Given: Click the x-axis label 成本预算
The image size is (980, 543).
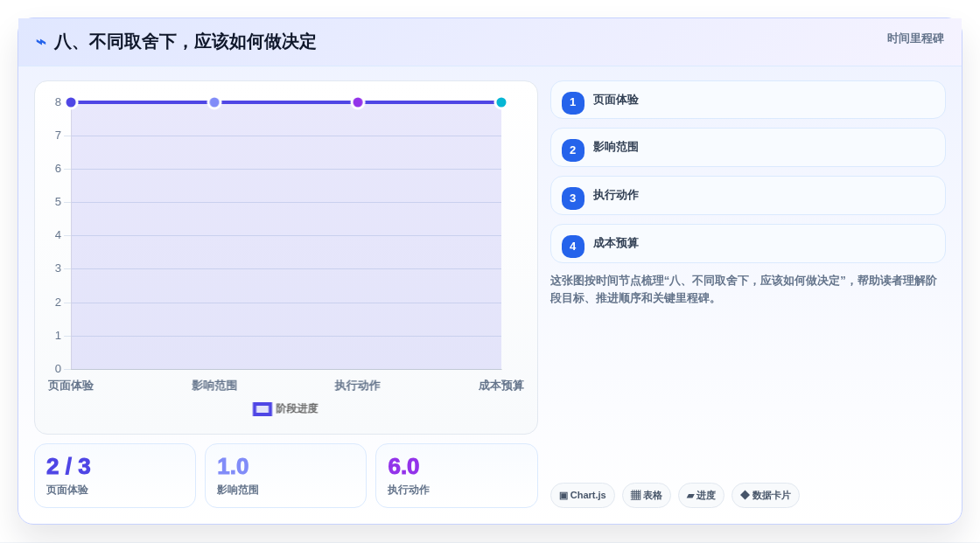Looking at the screenshot, I should [501, 386].
